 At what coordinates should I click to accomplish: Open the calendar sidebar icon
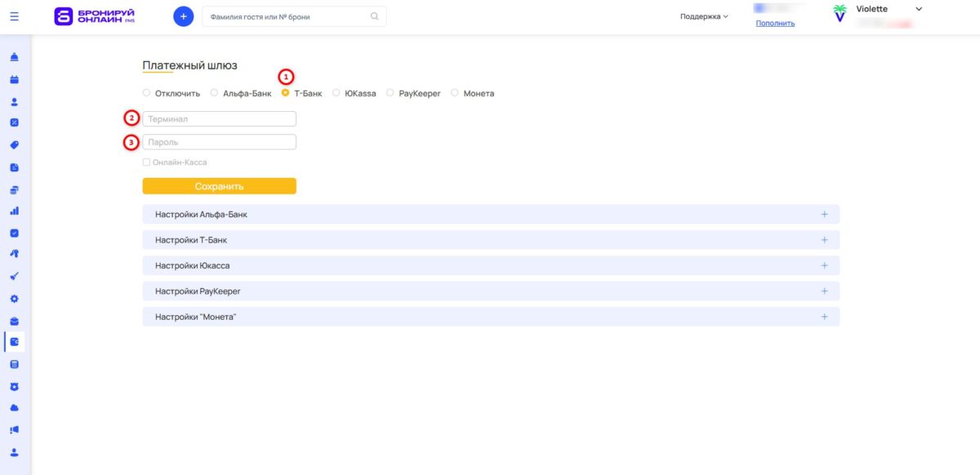point(14,80)
